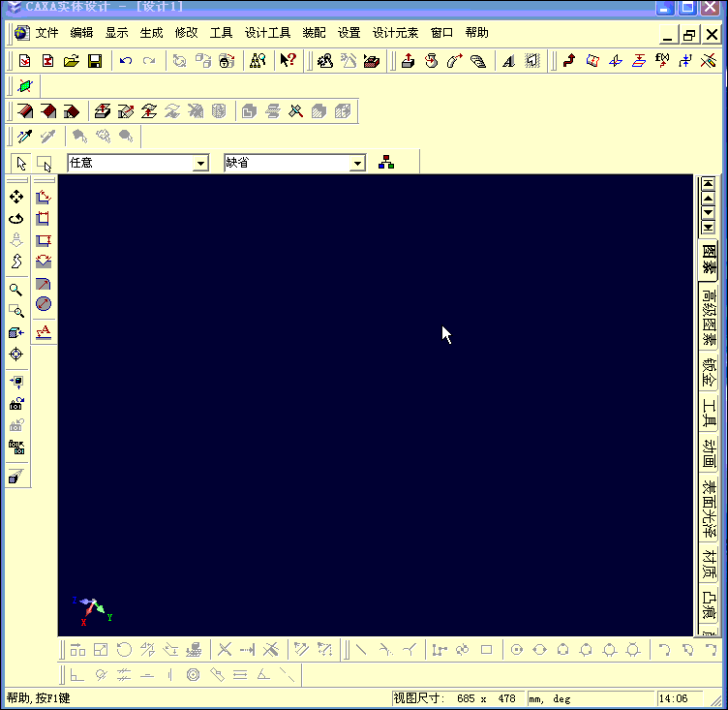The width and height of the screenshot is (728, 710).
Task: Restore the inner document window
Action: coord(689,34)
